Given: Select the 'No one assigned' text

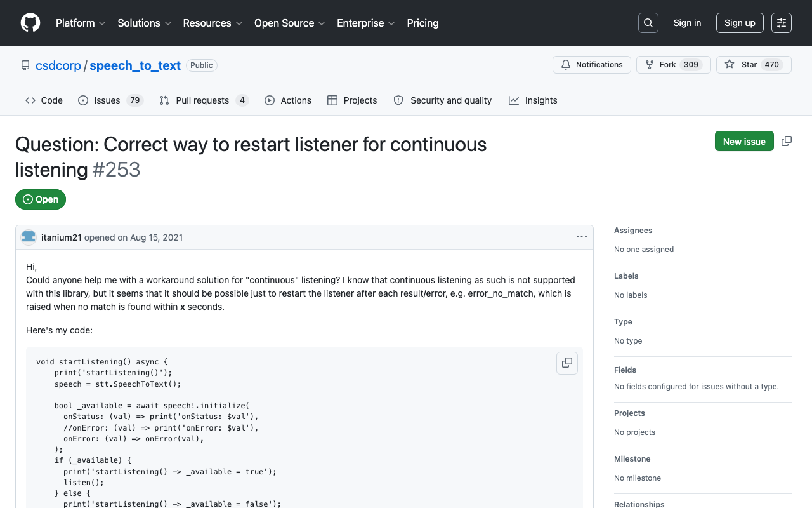Looking at the screenshot, I should tap(644, 250).
